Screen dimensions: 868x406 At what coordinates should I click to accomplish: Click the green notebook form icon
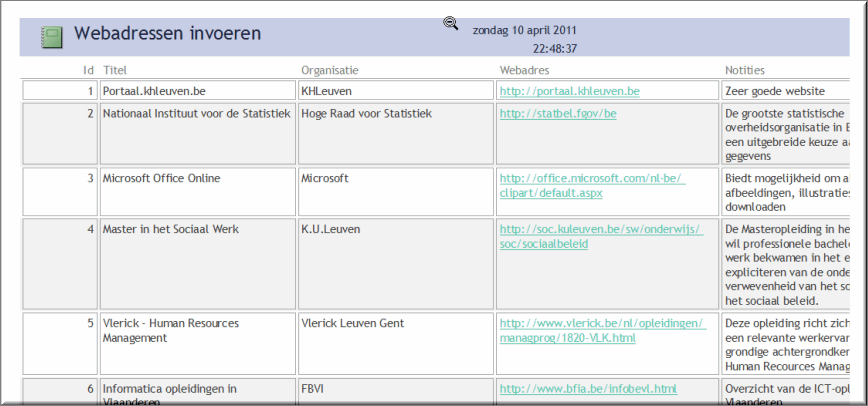pyautogui.click(x=51, y=38)
